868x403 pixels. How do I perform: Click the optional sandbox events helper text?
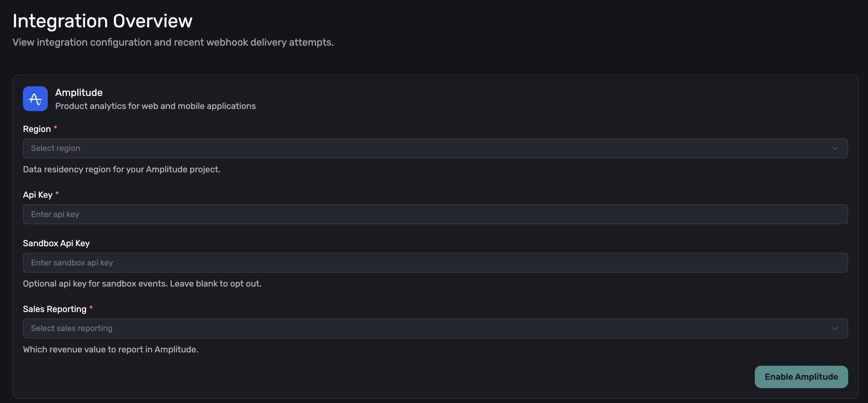pos(142,283)
